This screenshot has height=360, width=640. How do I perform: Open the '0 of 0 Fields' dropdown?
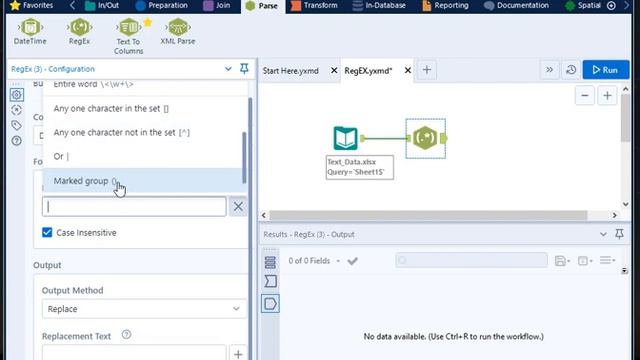(314, 261)
